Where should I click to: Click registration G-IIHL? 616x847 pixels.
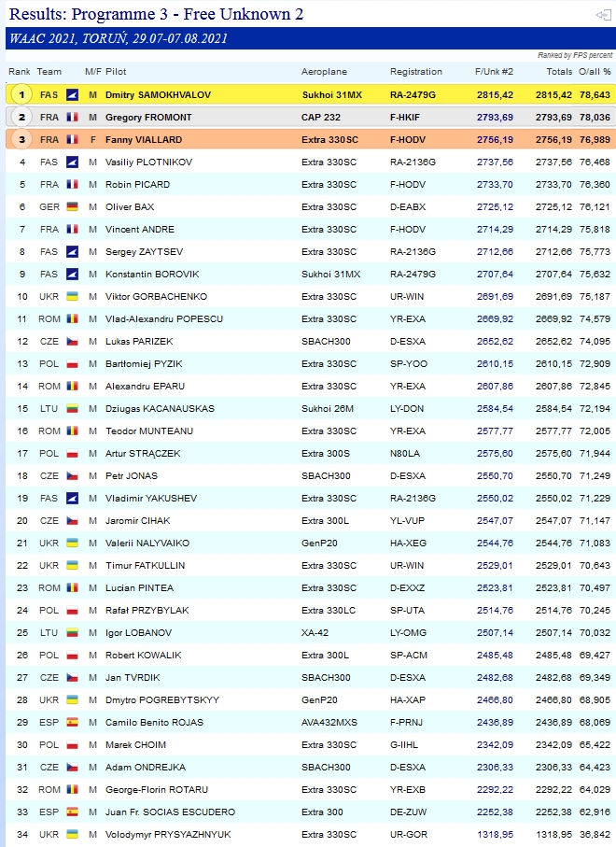point(403,744)
